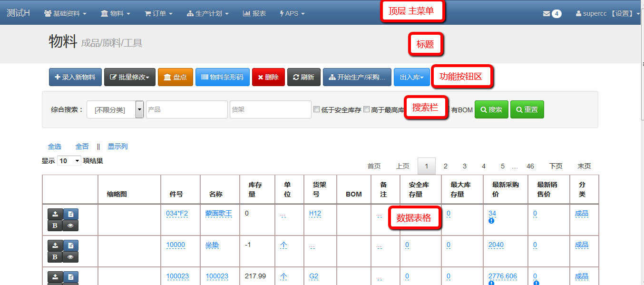Enable the 低于安全库存 checkbox

316,109
